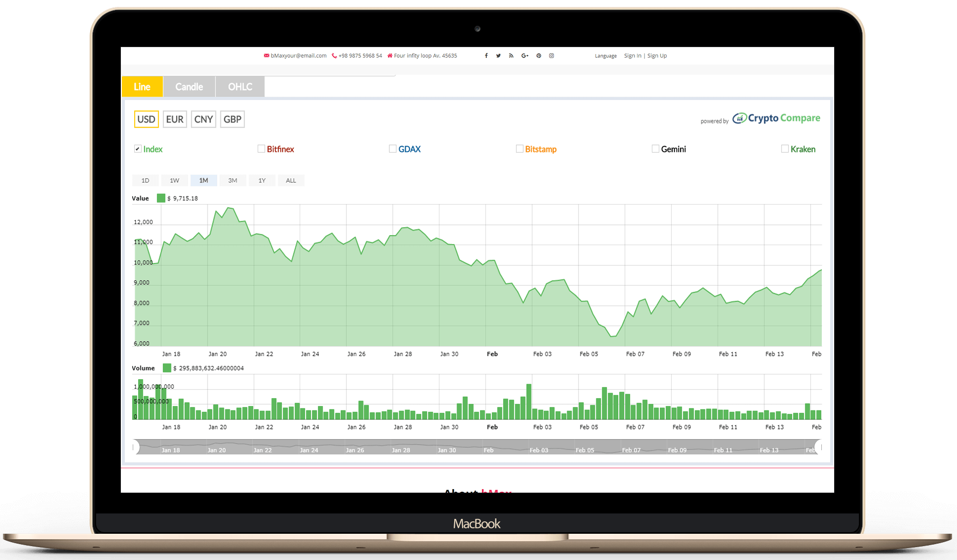Click the Bitstamp label text
This screenshot has height=560, width=957.
pyautogui.click(x=541, y=149)
